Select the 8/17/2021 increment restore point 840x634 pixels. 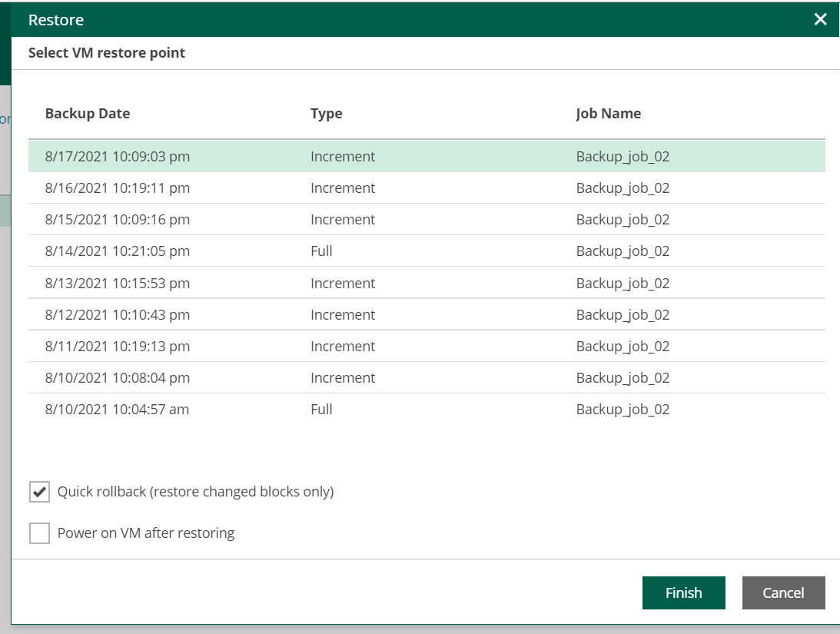pos(307,156)
